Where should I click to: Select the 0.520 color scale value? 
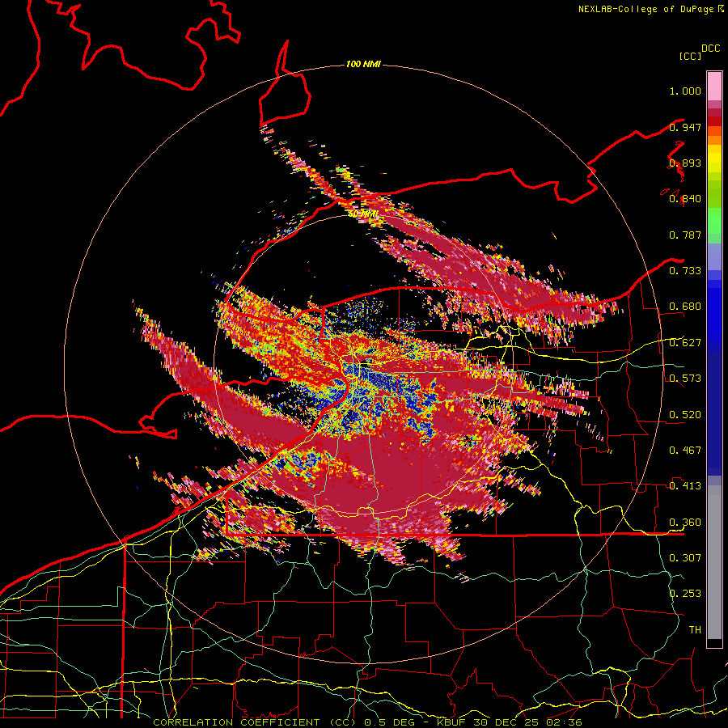[x=685, y=415]
